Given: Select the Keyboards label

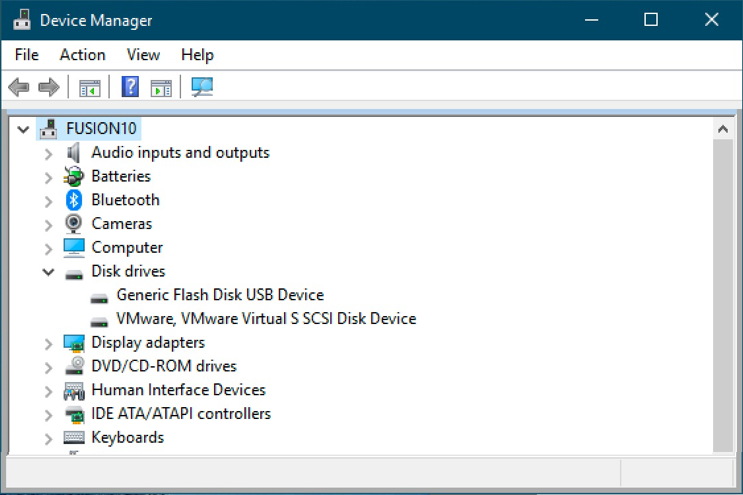Looking at the screenshot, I should (x=127, y=437).
